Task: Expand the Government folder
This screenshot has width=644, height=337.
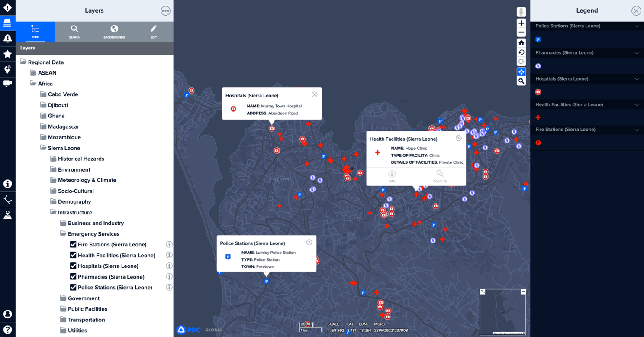Action: point(63,298)
